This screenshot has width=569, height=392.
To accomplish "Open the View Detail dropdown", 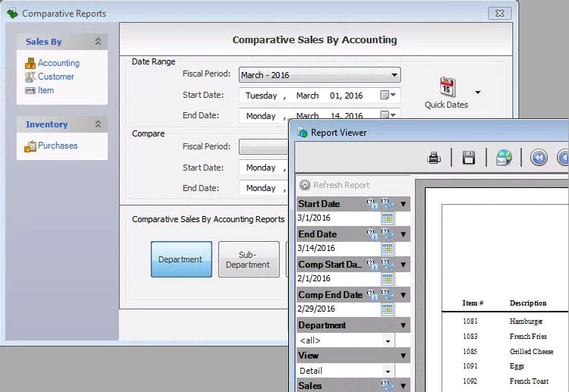I will pos(388,372).
